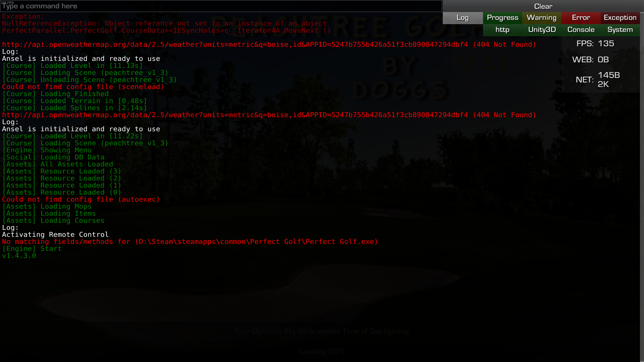Screen dimensions: 644x362
Task: Toggle the Unity3D source filter
Action: [542, 30]
